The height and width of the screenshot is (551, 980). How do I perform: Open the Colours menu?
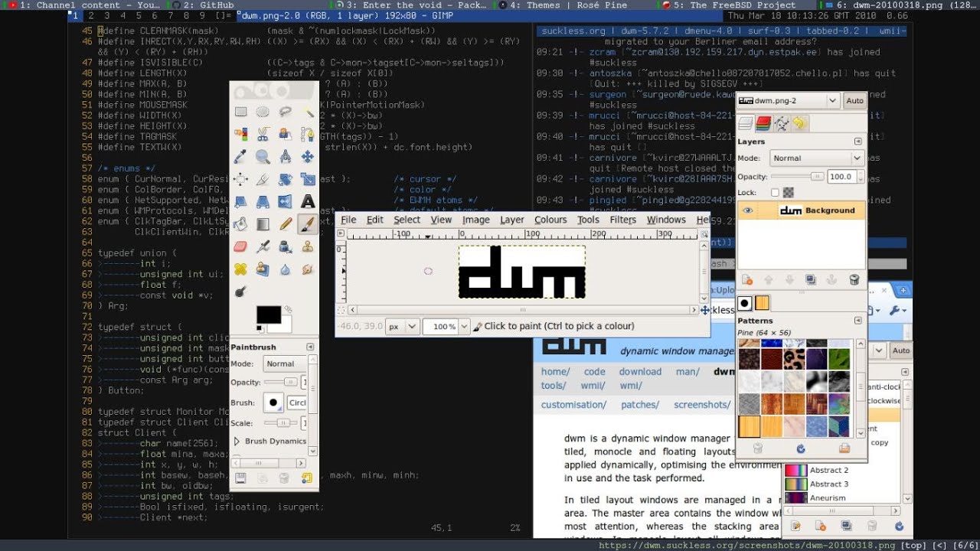[x=550, y=220]
